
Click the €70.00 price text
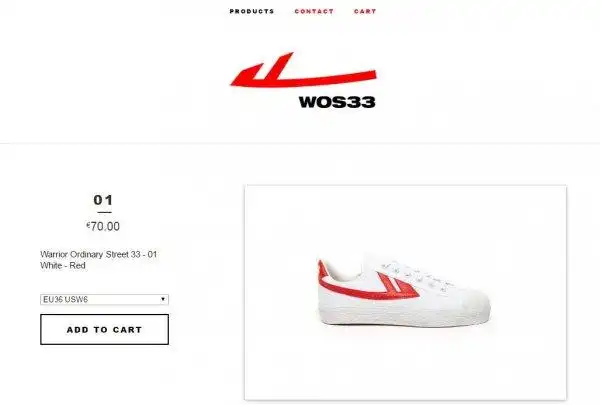click(103, 226)
